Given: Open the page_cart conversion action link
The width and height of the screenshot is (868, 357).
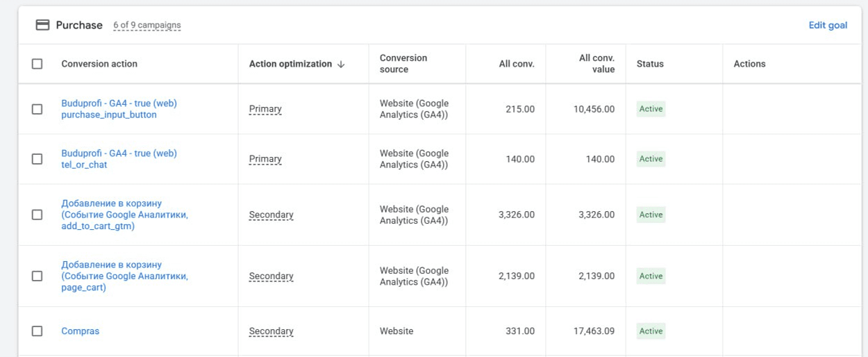Looking at the screenshot, I should (x=124, y=276).
